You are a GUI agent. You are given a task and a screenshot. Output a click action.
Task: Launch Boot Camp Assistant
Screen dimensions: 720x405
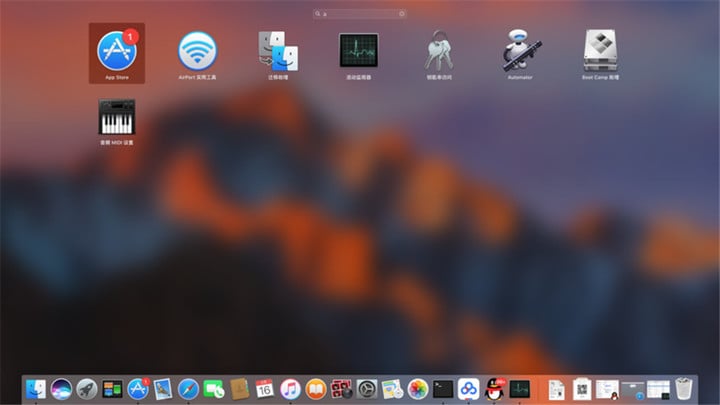pos(600,51)
